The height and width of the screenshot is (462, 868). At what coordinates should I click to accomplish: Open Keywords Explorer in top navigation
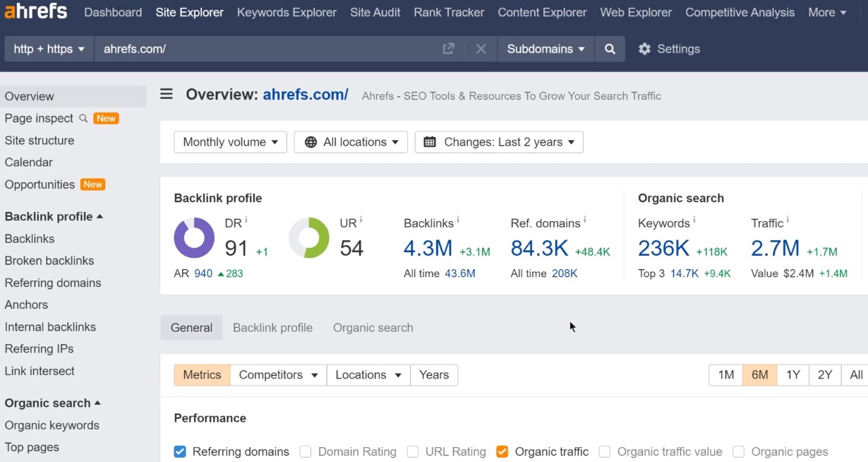point(287,12)
